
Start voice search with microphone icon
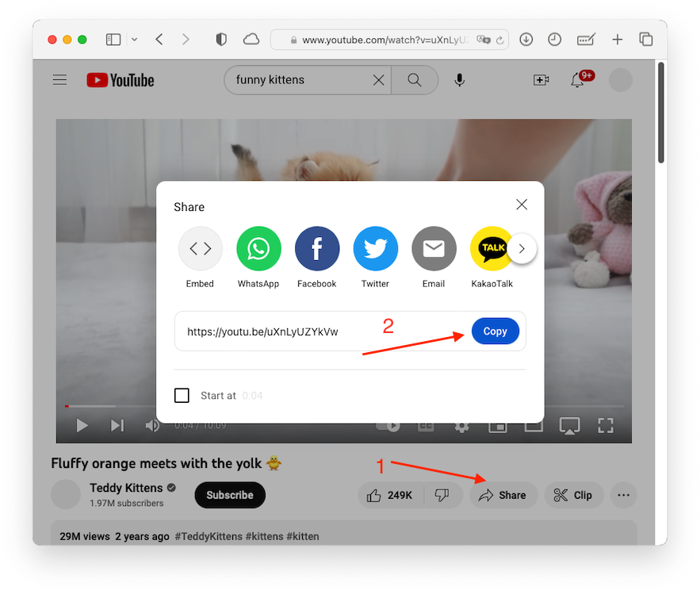(x=459, y=80)
